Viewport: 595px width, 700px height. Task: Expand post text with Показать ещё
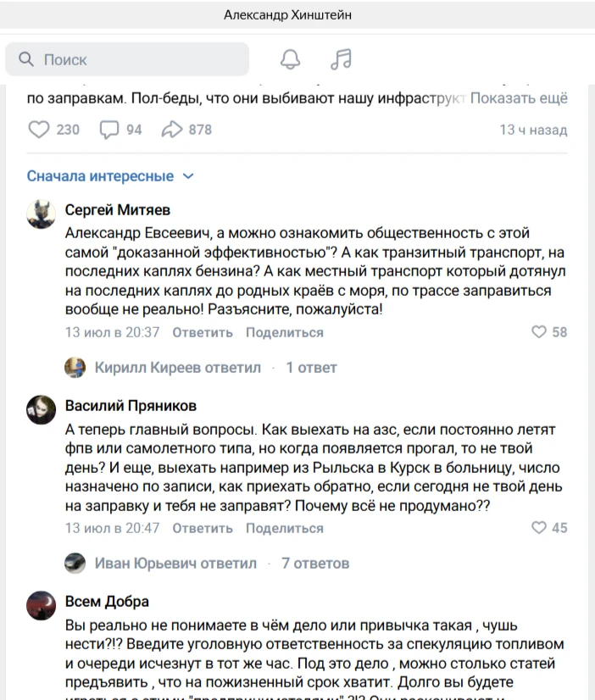tap(519, 97)
